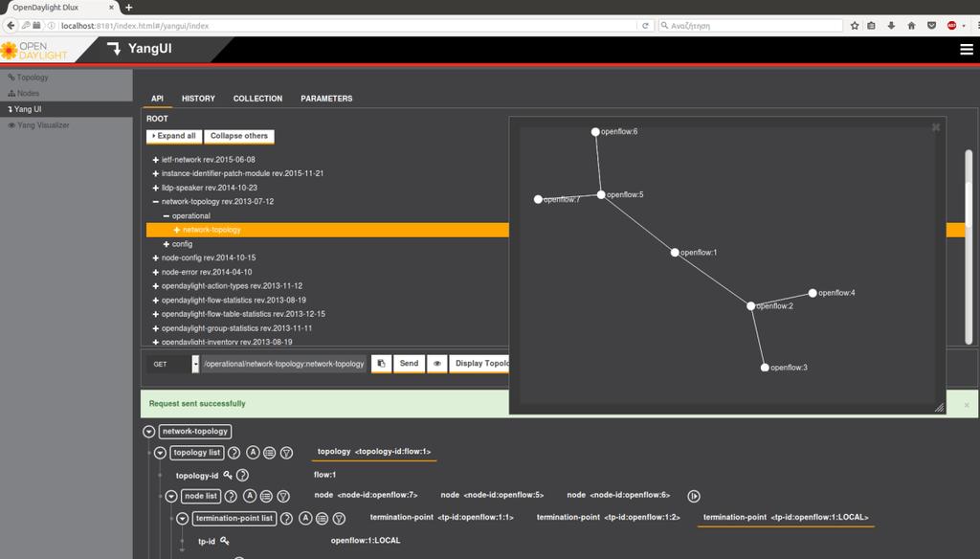The height and width of the screenshot is (559, 980).
Task: Click the eye preview icon next to Send
Action: point(436,364)
